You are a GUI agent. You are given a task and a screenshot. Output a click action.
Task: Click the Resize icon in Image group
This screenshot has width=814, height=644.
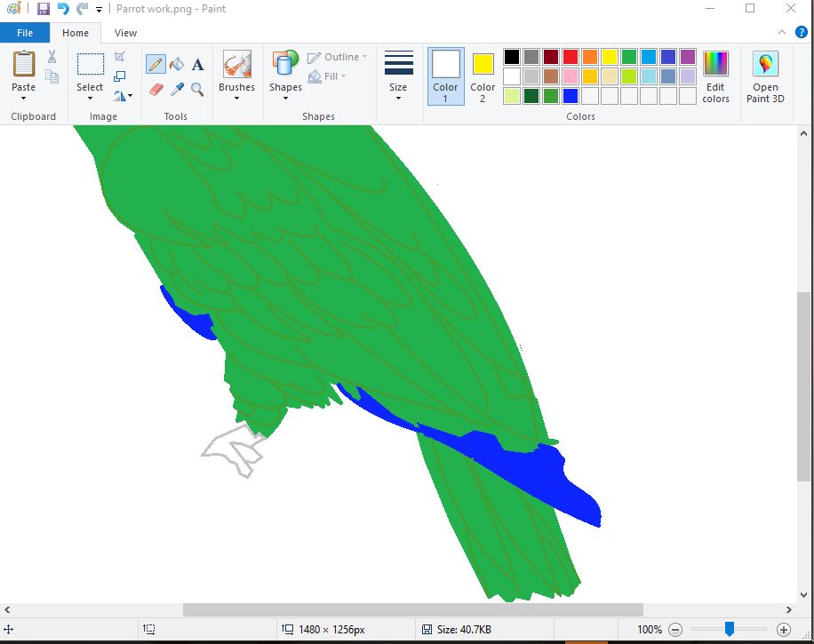point(119,76)
